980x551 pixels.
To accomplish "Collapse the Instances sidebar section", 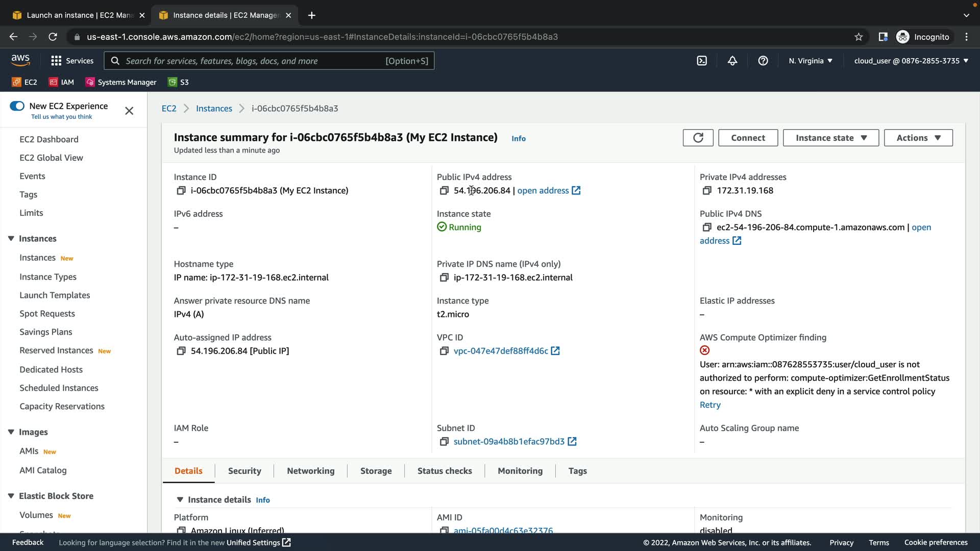I will [x=11, y=238].
